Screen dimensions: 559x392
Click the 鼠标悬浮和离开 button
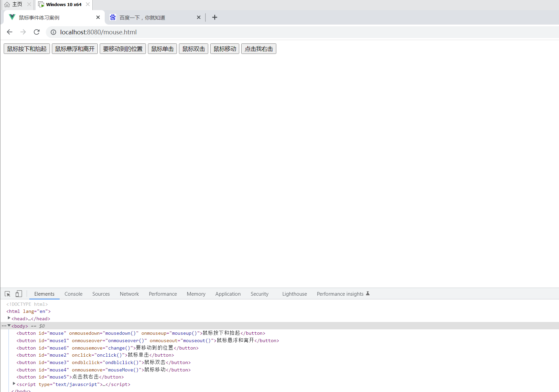coord(75,49)
